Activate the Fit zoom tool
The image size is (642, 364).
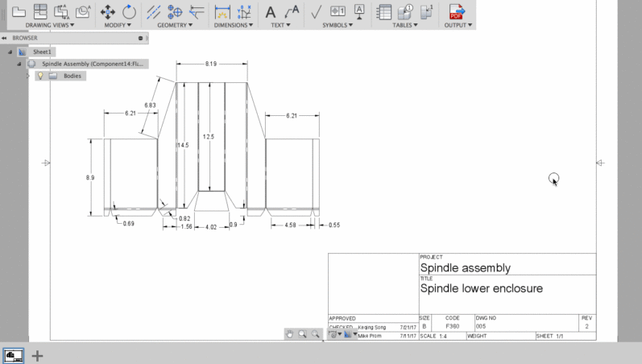315,334
